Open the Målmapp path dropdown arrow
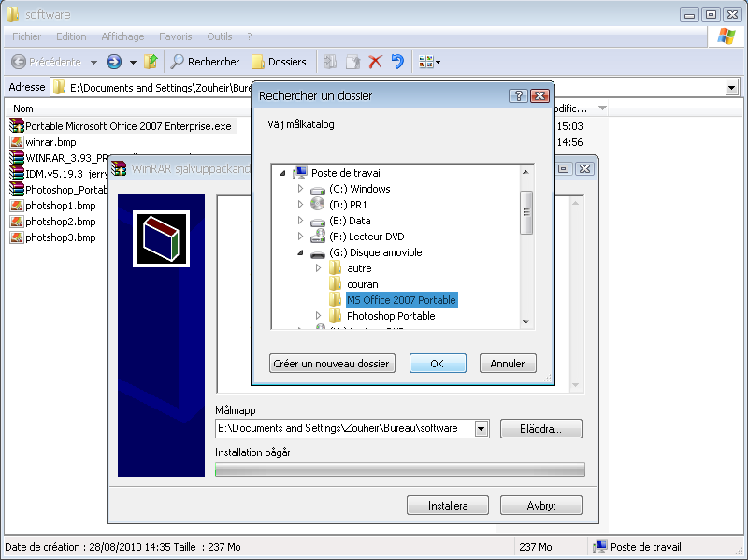Image resolution: width=748 pixels, height=560 pixels. 482,429
